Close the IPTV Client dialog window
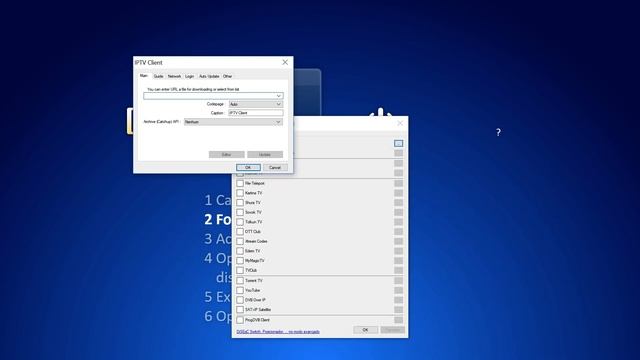640x360 pixels. [x=285, y=62]
